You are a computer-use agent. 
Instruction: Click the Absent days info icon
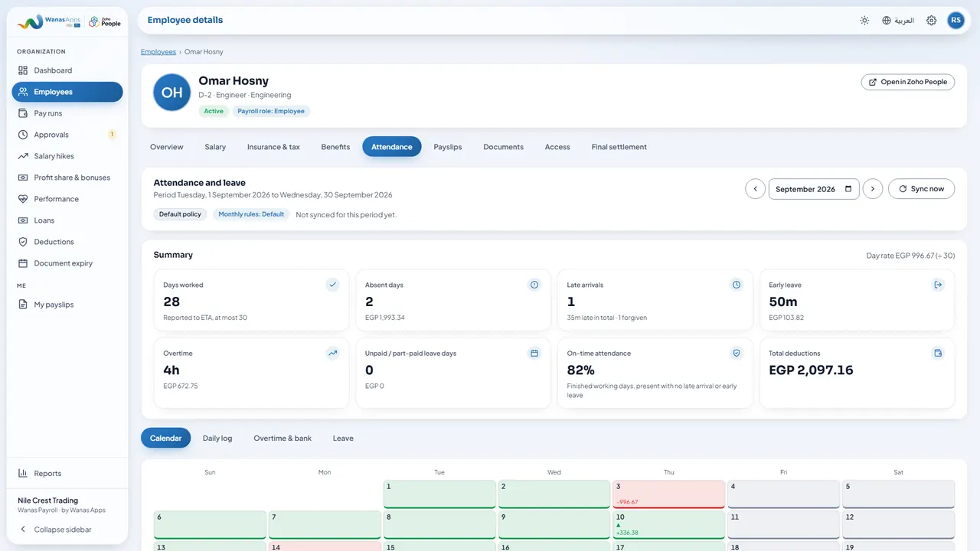click(x=534, y=285)
